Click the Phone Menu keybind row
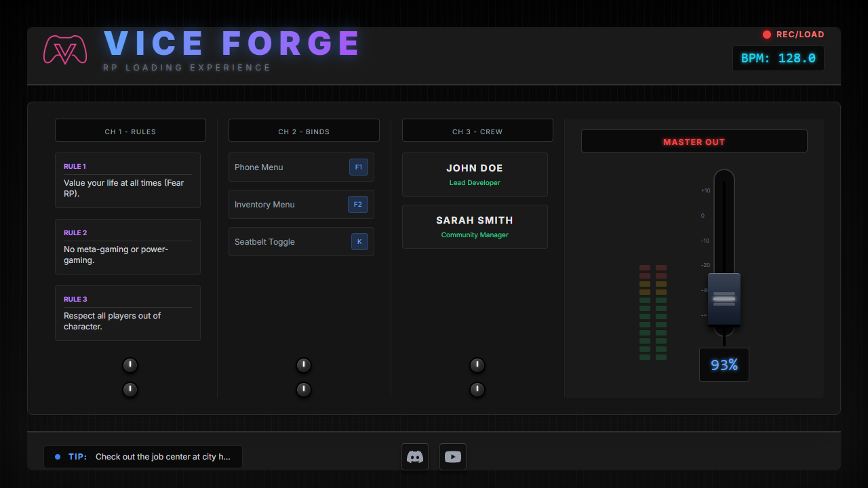Screen dimensions: 868x488 301,167
